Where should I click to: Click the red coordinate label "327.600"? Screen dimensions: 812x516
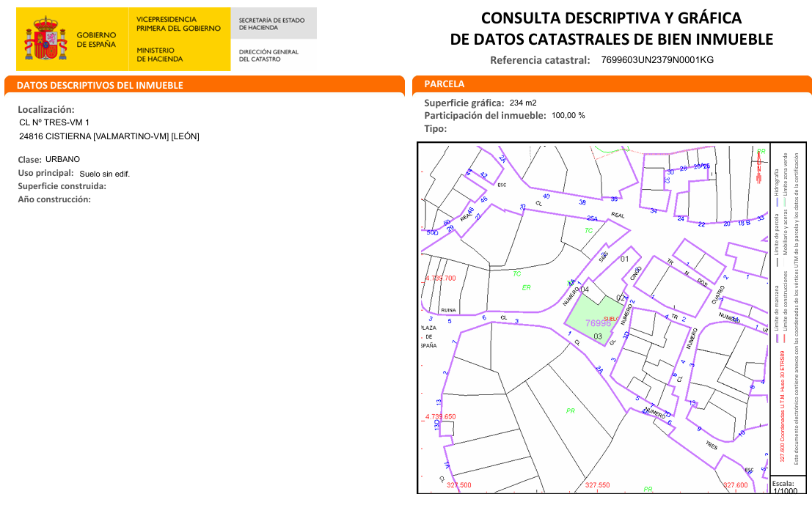tap(736, 485)
